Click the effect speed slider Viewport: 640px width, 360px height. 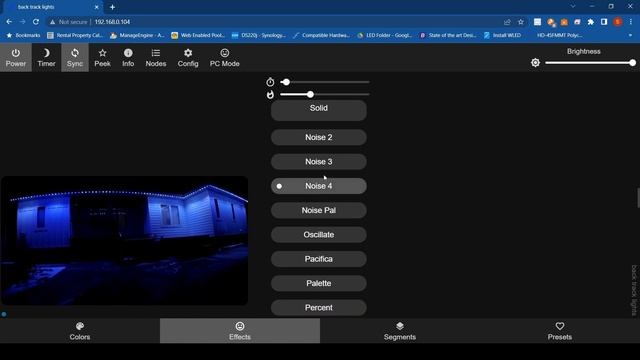325,82
